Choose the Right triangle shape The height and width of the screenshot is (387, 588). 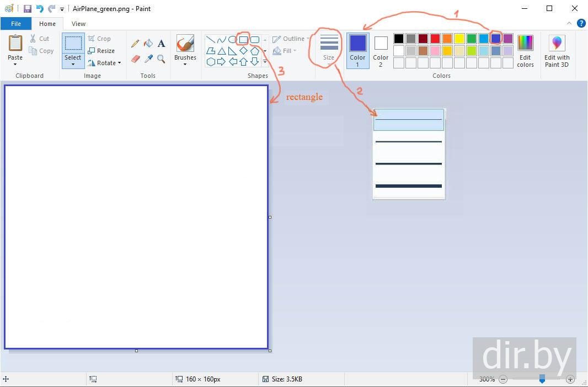[233, 51]
